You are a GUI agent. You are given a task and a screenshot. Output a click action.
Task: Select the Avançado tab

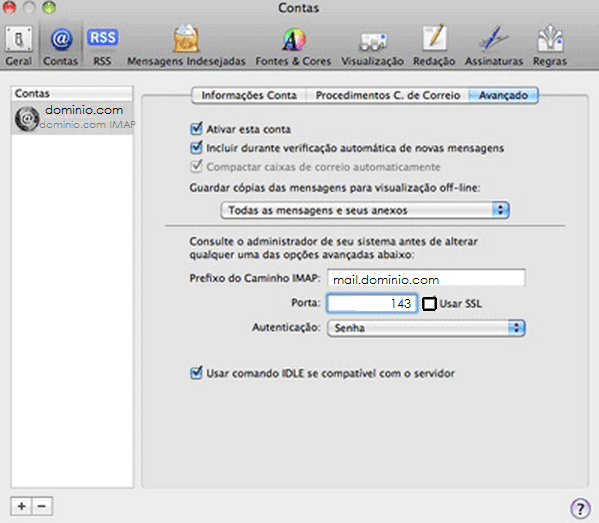click(503, 95)
